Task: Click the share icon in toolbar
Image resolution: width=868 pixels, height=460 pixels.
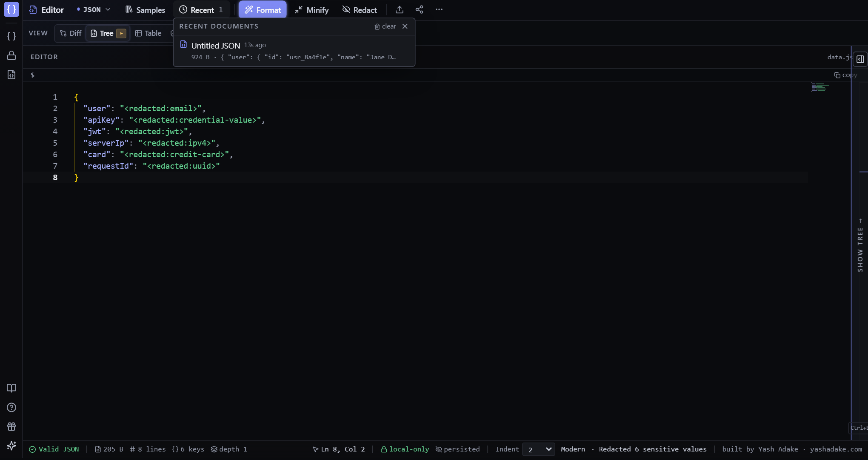Action: click(x=419, y=9)
